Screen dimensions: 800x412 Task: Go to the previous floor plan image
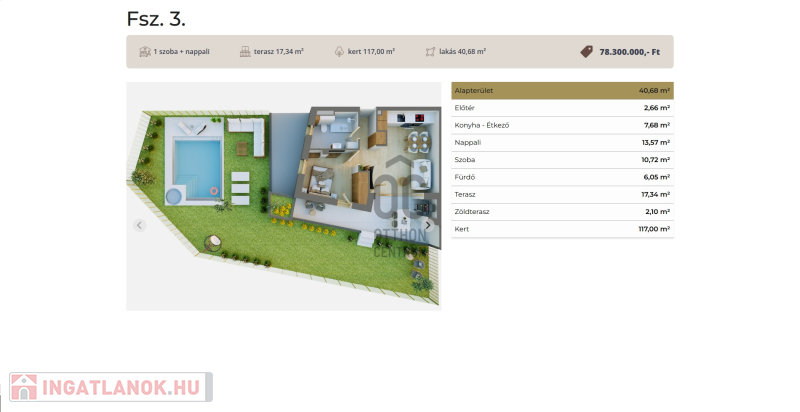click(x=139, y=225)
